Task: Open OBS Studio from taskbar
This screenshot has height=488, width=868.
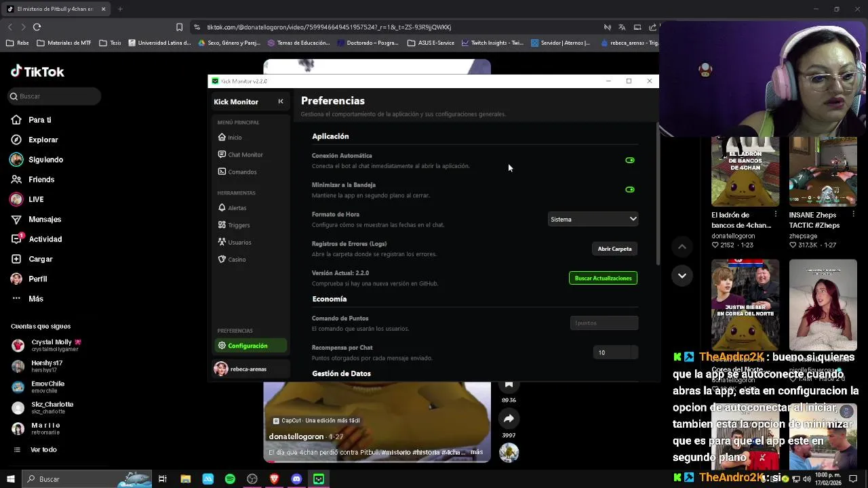Action: 252,479
